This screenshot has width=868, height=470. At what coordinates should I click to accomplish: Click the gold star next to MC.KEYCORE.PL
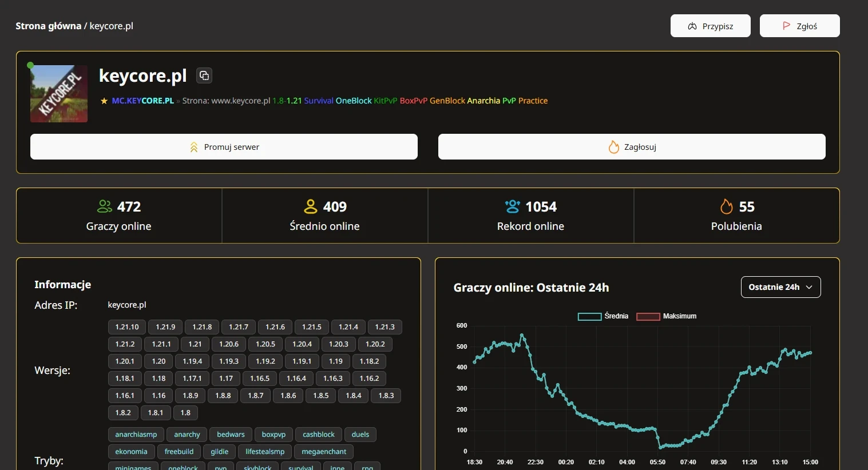tap(104, 101)
